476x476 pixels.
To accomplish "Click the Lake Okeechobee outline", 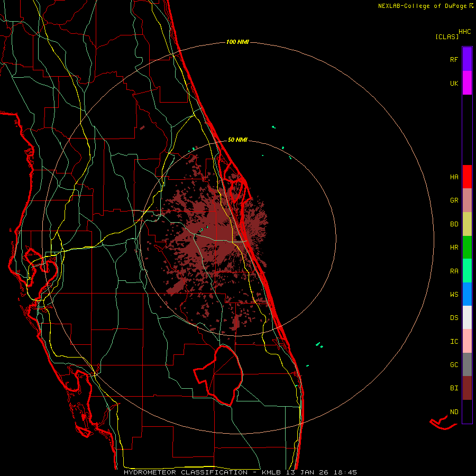I will click(218, 376).
